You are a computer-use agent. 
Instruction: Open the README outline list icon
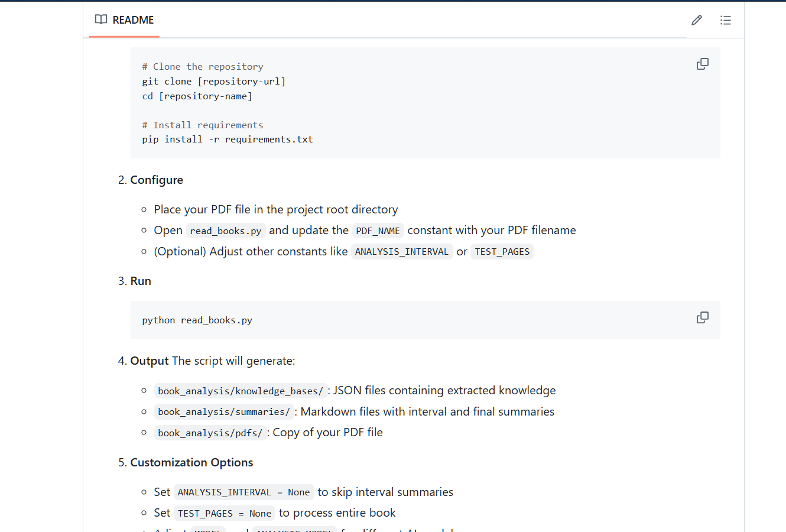coord(726,20)
